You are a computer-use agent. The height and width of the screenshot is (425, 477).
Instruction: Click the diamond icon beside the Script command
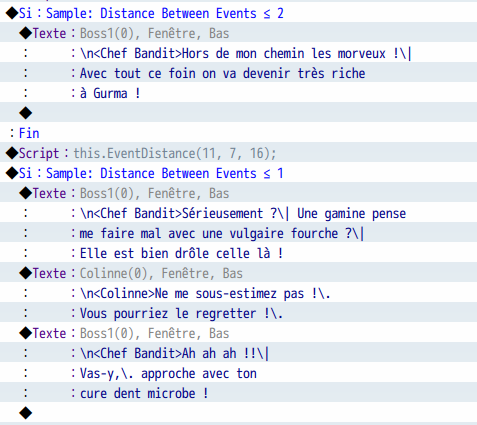12,153
